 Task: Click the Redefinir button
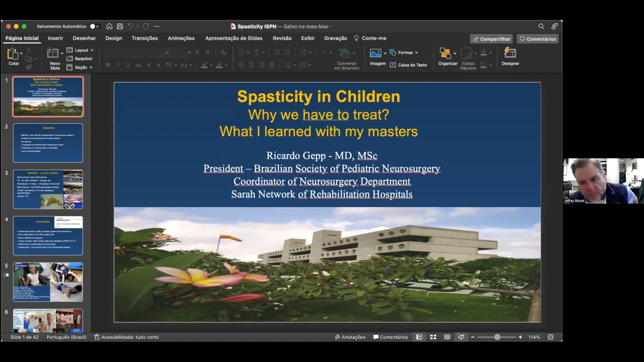coord(80,59)
